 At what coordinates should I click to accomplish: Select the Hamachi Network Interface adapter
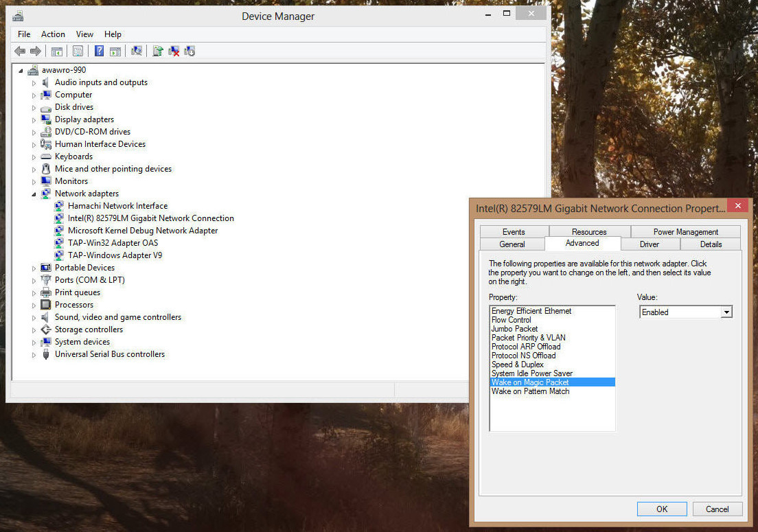[x=117, y=206]
